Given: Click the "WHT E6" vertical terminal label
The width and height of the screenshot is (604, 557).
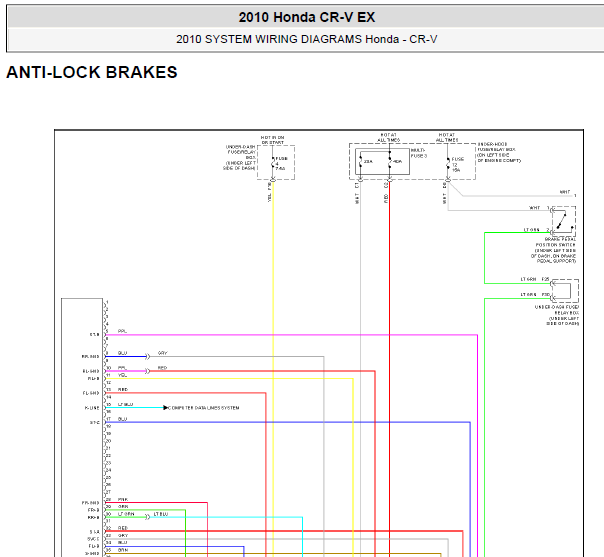Looking at the screenshot, I should 444,193.
